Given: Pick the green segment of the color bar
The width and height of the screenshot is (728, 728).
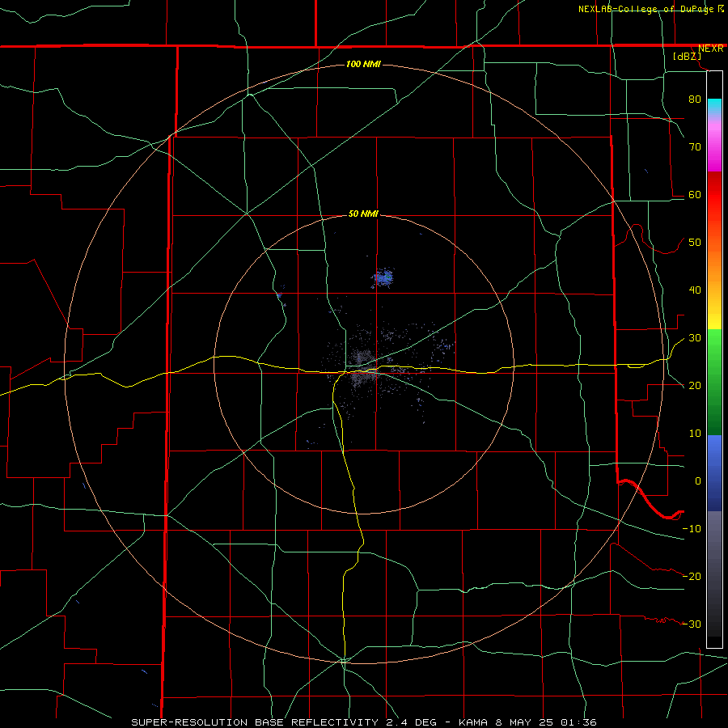Looking at the screenshot, I should point(714,382).
